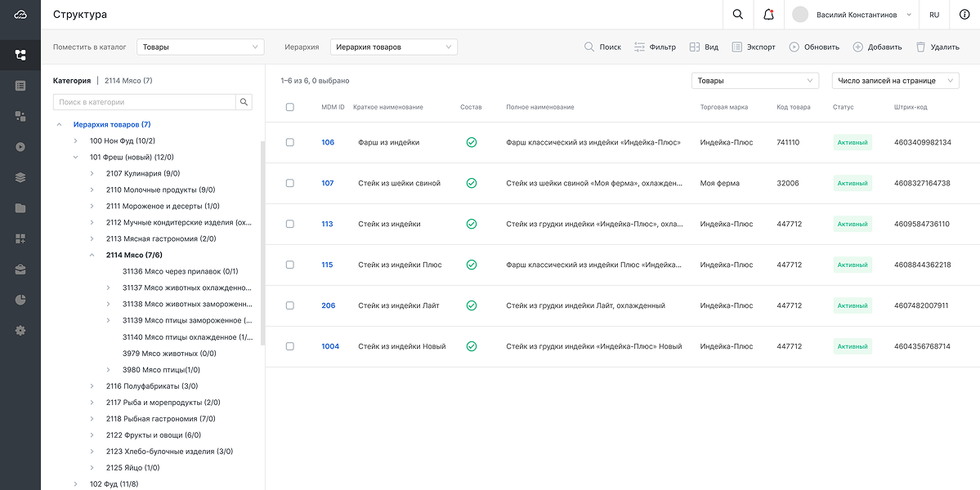Image resolution: width=980 pixels, height=490 pixels.
Task: Open the folder icon in the left sidebar
Action: (20, 208)
